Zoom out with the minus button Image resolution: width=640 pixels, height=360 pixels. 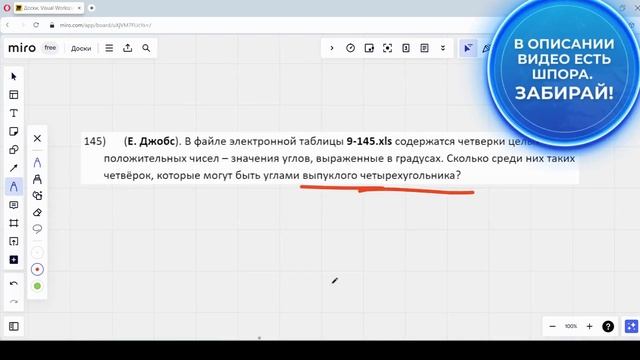tap(552, 326)
